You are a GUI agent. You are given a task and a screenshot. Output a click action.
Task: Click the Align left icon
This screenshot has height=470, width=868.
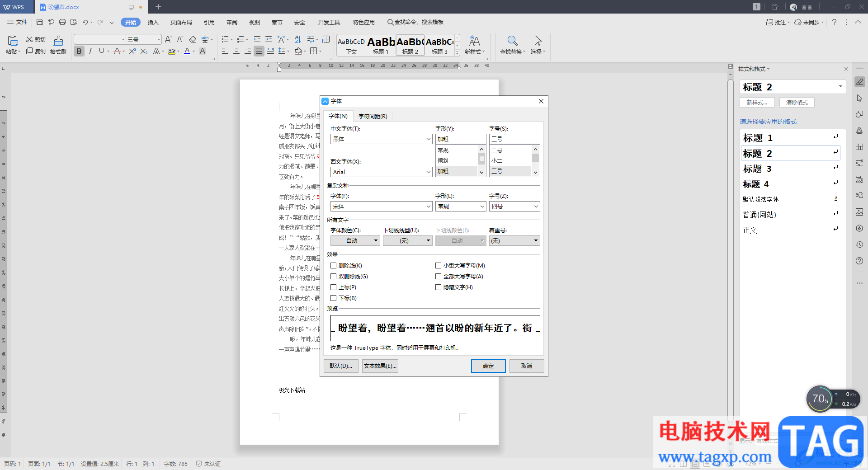225,52
